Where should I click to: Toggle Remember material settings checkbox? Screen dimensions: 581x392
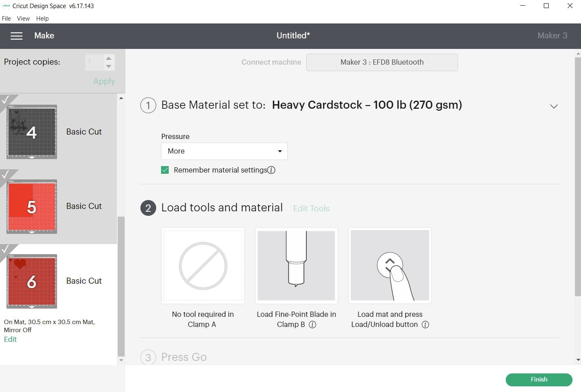click(165, 170)
